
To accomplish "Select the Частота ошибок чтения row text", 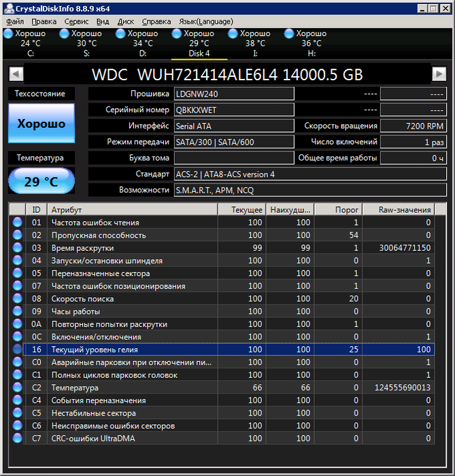I will (95, 222).
